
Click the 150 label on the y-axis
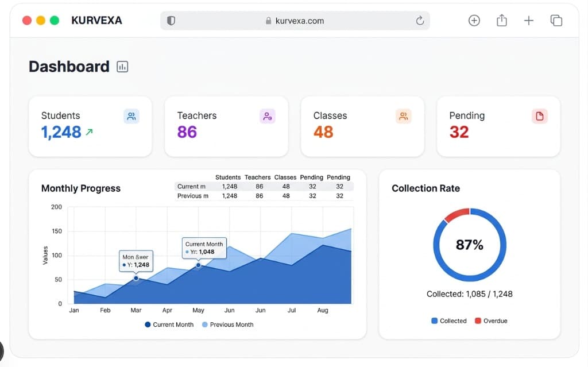(x=57, y=231)
